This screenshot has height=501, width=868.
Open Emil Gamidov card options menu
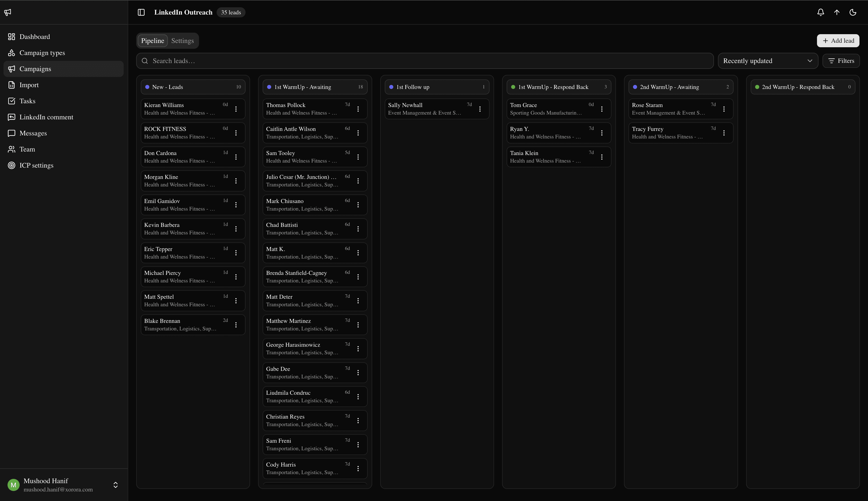[236, 205]
